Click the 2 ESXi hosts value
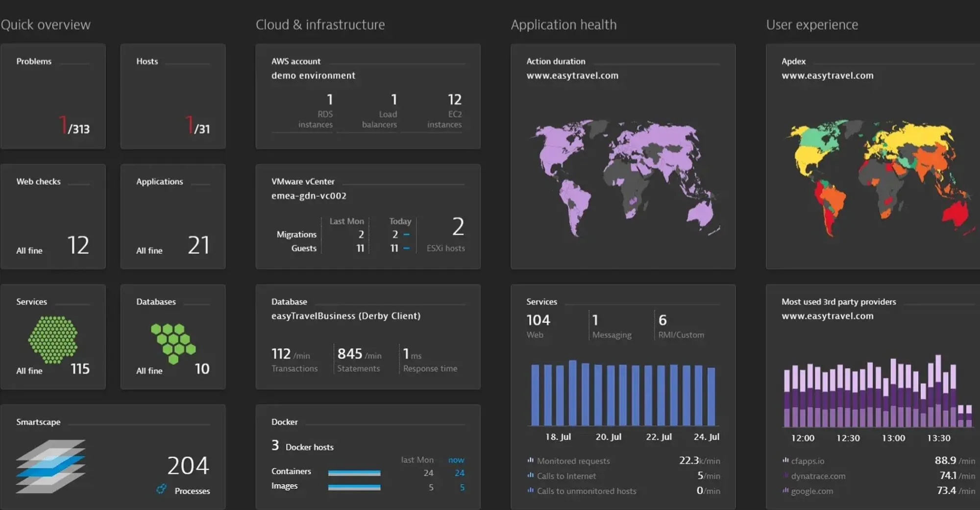Viewport: 980px width, 510px height. (458, 227)
